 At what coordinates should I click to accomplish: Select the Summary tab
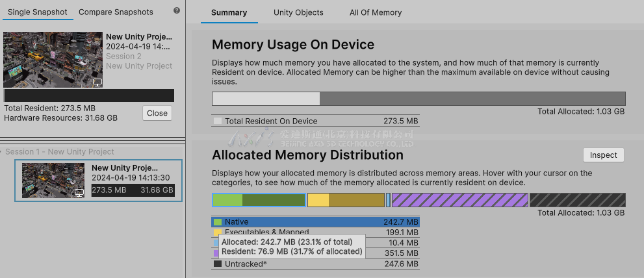tap(229, 12)
